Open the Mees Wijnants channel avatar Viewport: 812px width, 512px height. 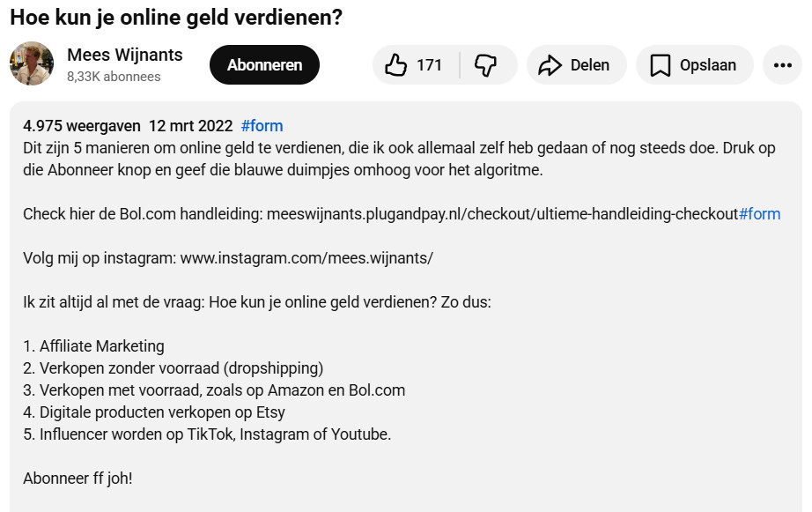click(x=32, y=64)
